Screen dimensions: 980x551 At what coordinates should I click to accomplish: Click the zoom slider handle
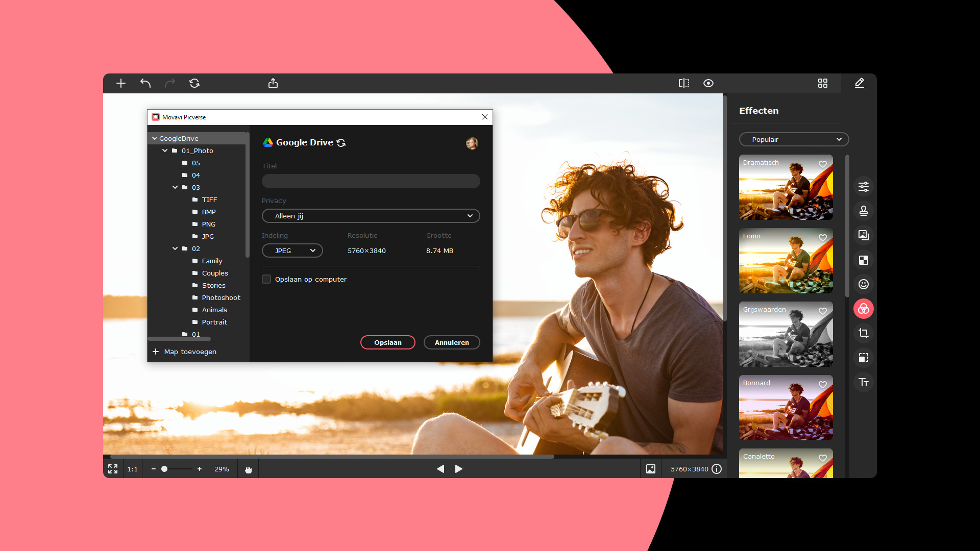coord(164,469)
